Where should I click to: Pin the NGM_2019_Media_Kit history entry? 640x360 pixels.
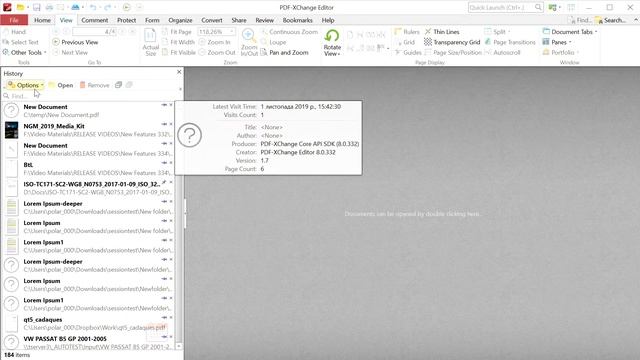coord(164,124)
